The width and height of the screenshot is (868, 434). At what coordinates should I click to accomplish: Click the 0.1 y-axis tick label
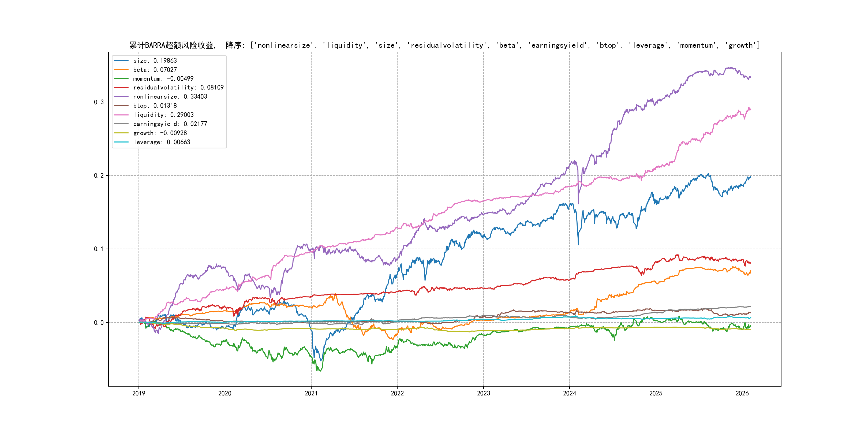pos(99,249)
